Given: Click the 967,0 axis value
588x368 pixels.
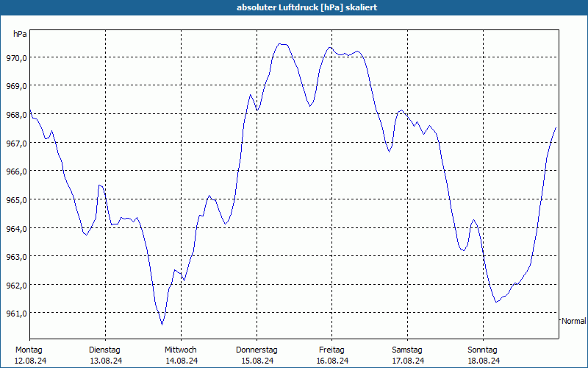Looking at the screenshot, I should point(15,143).
